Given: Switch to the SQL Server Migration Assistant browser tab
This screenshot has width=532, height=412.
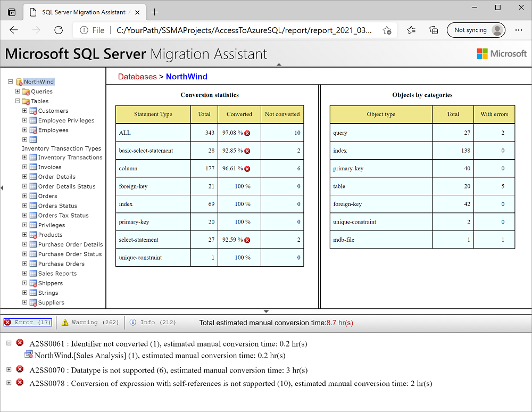Looking at the screenshot, I should [x=85, y=12].
